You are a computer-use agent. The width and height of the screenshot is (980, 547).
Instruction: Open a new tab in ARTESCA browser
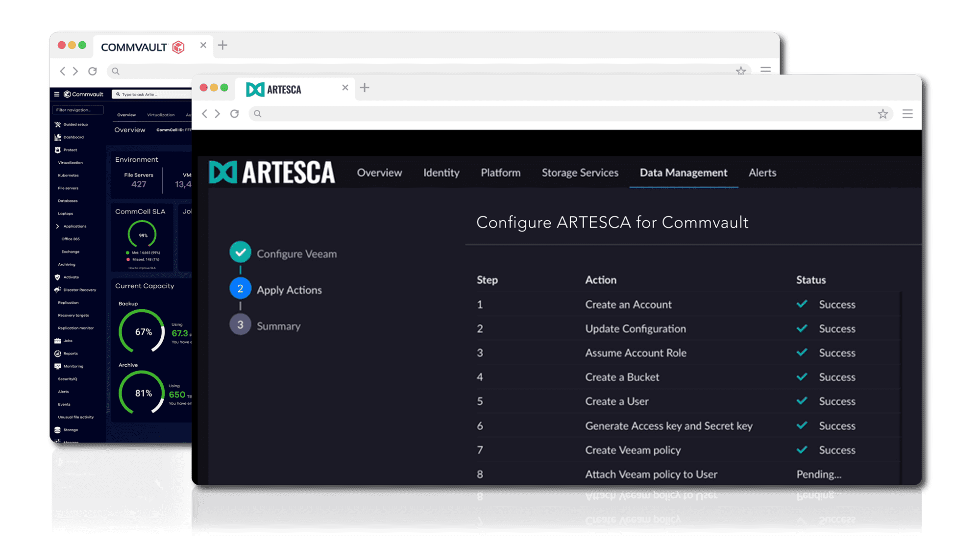click(365, 88)
